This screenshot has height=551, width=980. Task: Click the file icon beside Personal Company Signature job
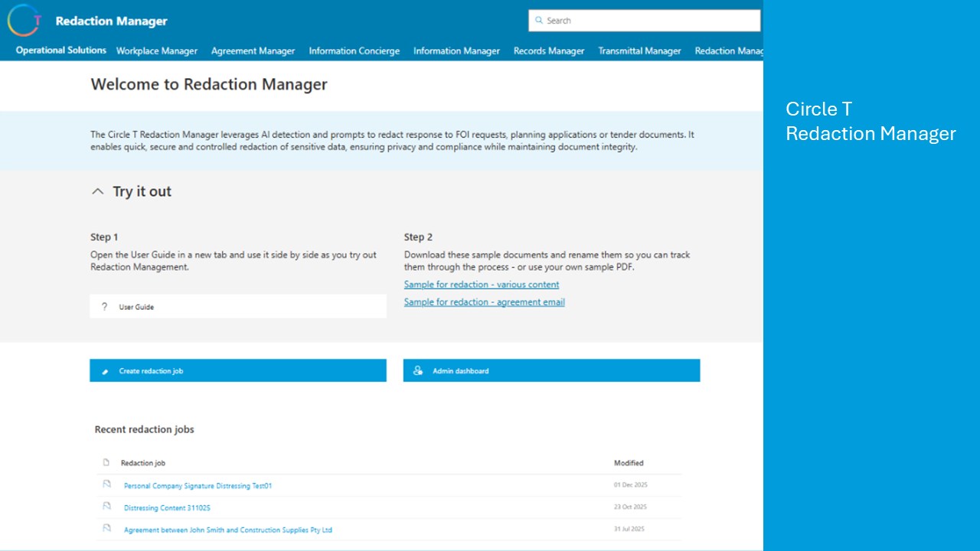tap(107, 484)
